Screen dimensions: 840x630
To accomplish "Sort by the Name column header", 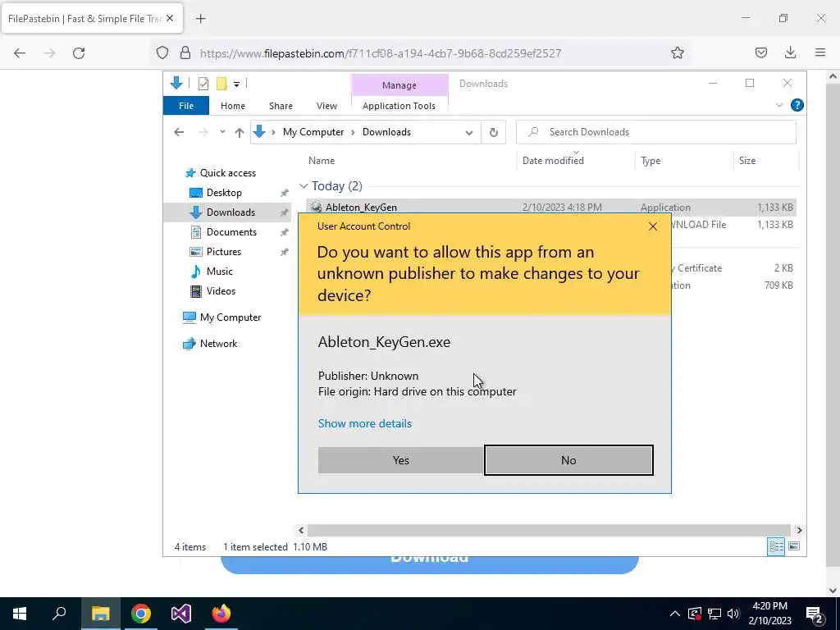I will click(x=322, y=161).
